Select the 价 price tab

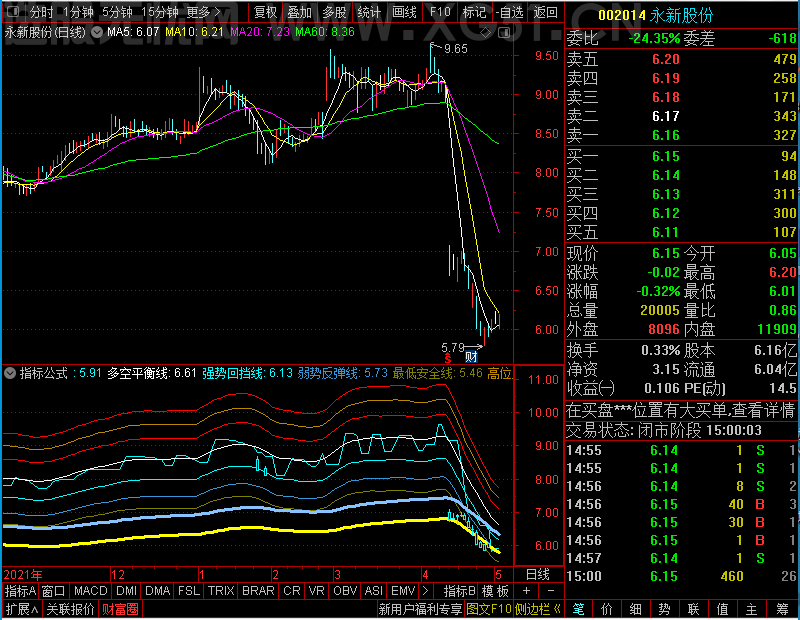pos(607,609)
